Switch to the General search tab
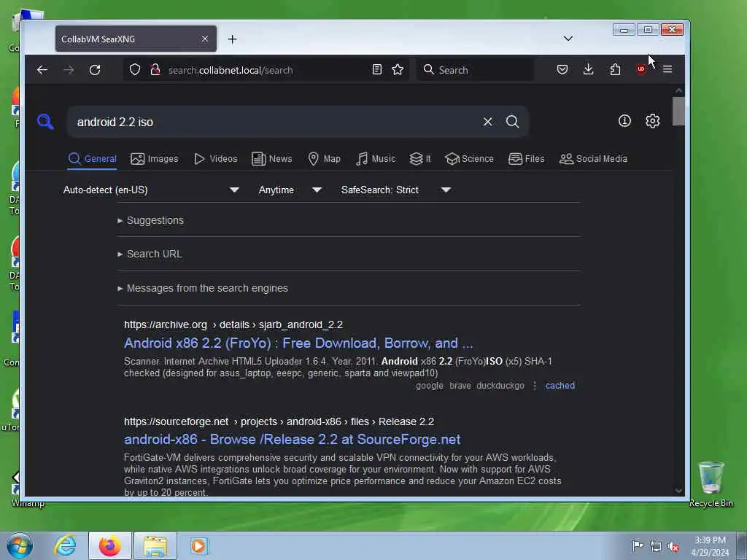747x560 pixels. [93, 159]
